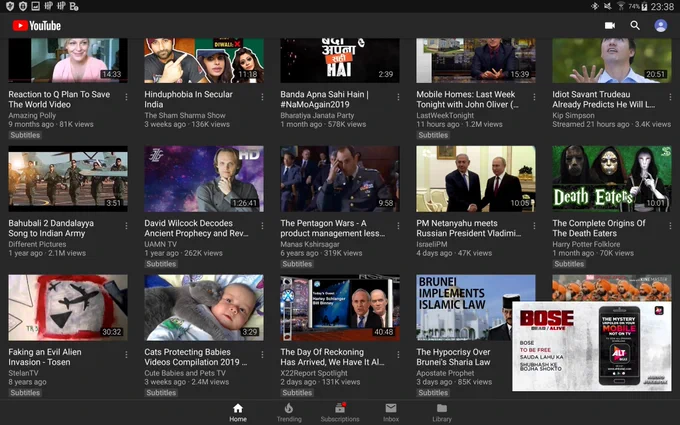
Task: Open more options for David Wilcock Decodes video
Action: pyautogui.click(x=262, y=226)
